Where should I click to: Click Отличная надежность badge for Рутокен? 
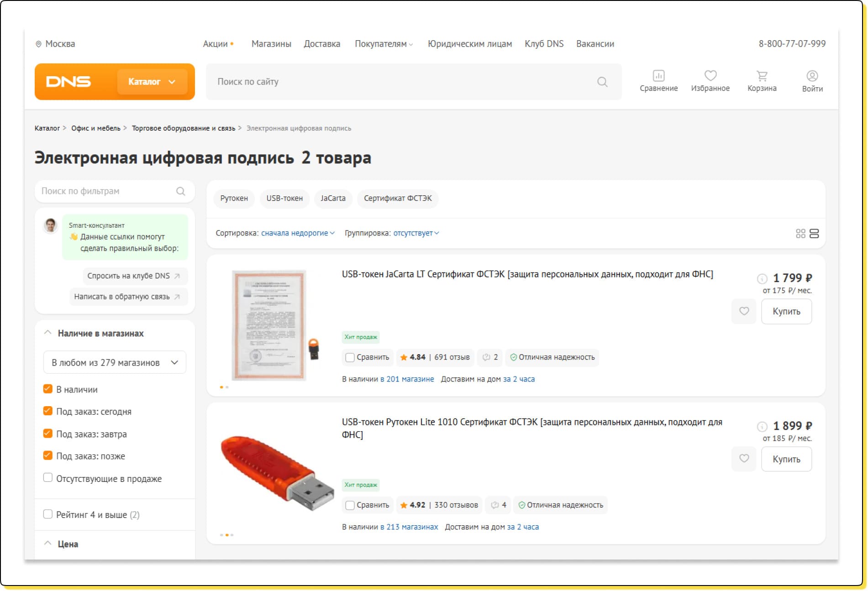pyautogui.click(x=560, y=505)
